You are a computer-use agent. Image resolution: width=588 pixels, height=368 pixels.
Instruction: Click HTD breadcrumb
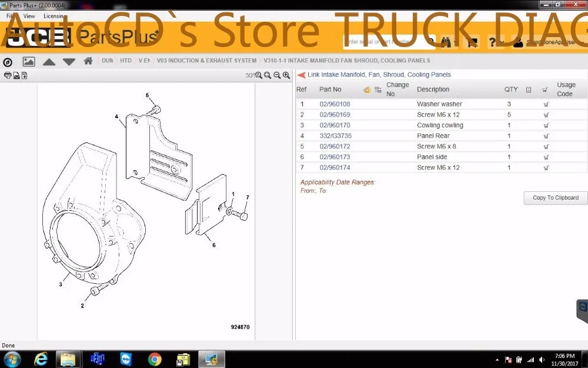pyautogui.click(x=126, y=61)
